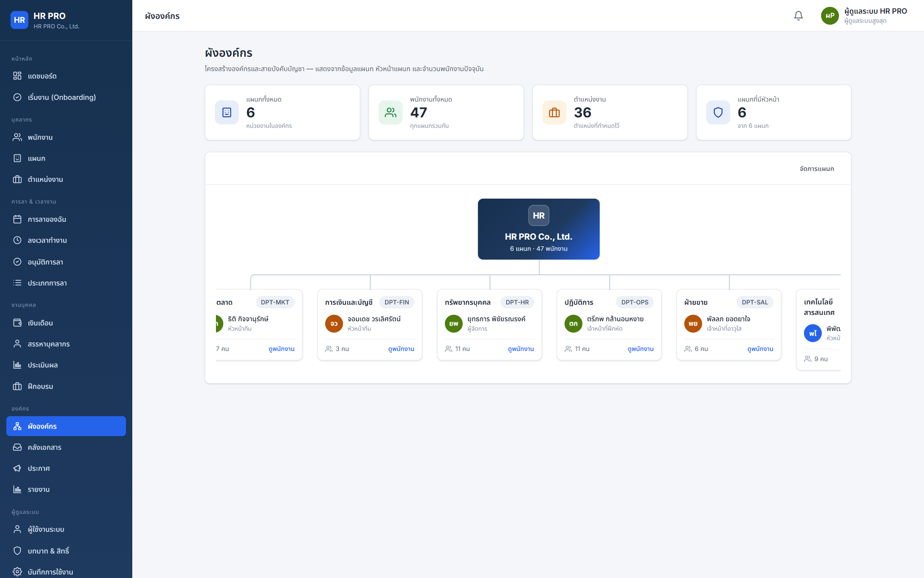Click the DPT-OPS department code badge
The image size is (924, 578).
(x=635, y=302)
